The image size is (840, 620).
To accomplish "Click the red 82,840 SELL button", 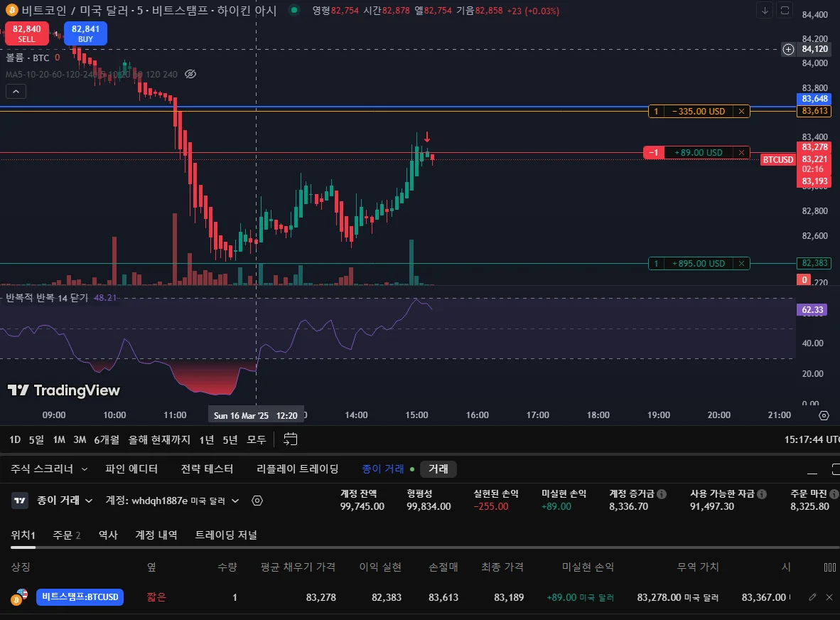I will (x=27, y=33).
